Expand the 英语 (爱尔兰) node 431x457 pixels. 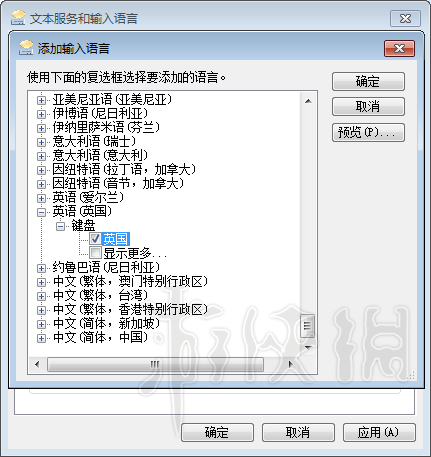point(41,198)
